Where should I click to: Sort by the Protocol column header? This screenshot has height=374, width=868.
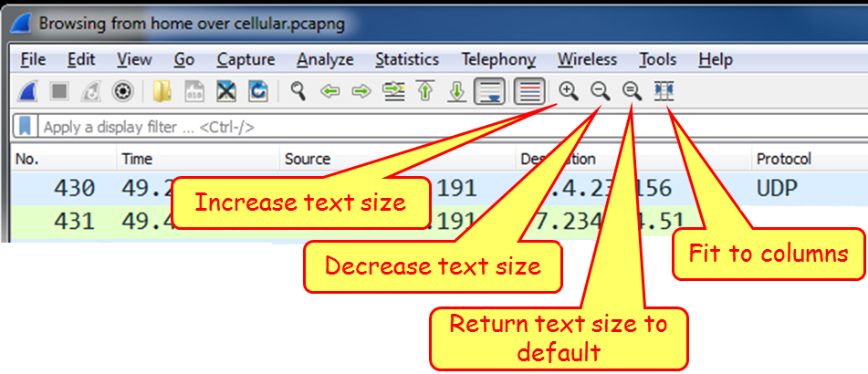point(810,160)
